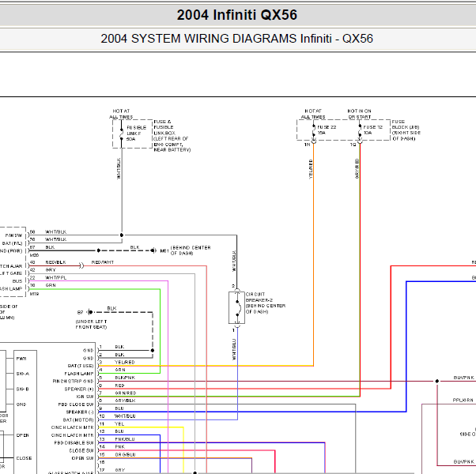The width and height of the screenshot is (476, 474).
Task: Click the 'SPEAKER (-)' terminal label
Action: click(80, 412)
